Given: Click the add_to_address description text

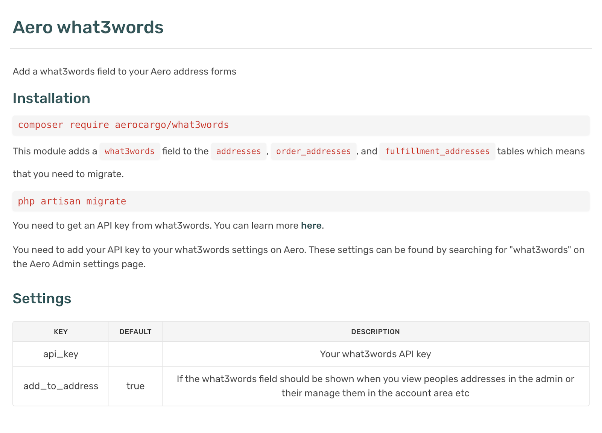Looking at the screenshot, I should pyautogui.click(x=375, y=386).
